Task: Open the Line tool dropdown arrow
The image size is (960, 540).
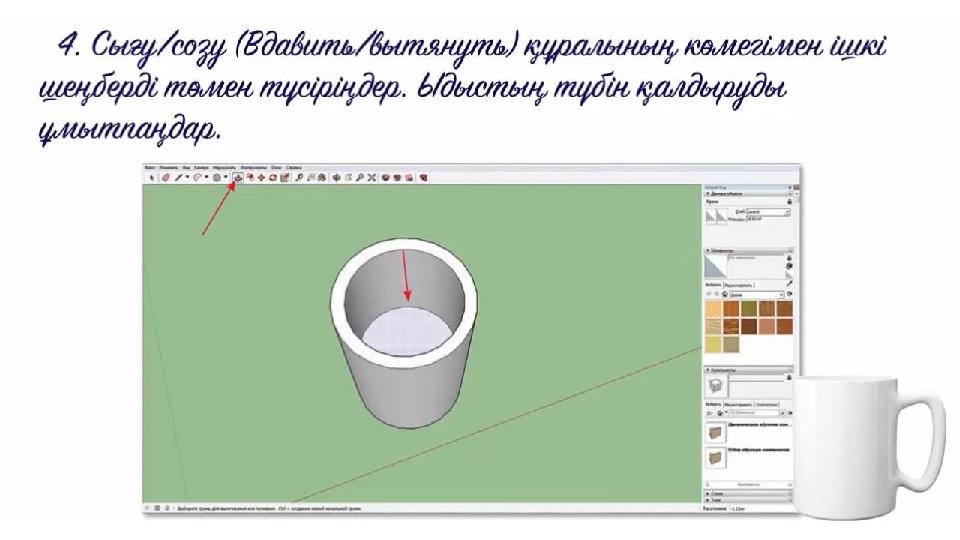Action: pos(187,178)
